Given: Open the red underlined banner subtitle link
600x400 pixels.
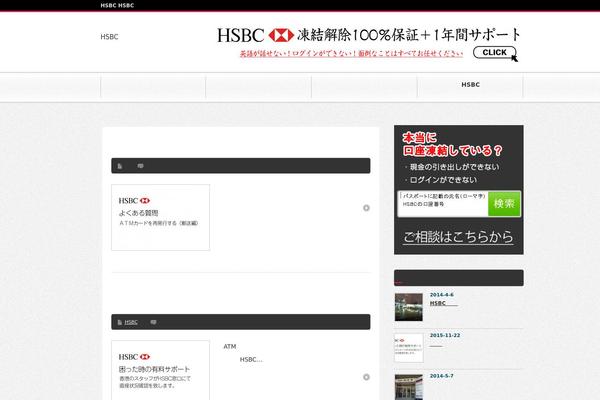Looking at the screenshot, I should click(351, 54).
